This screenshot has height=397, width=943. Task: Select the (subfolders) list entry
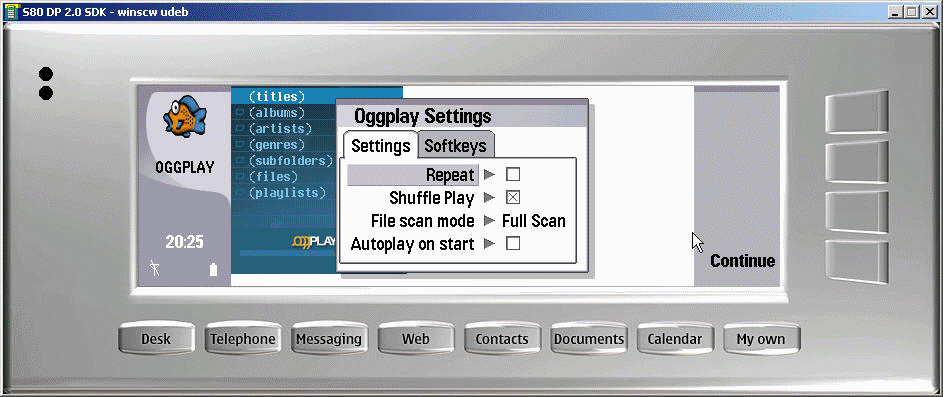click(290, 161)
